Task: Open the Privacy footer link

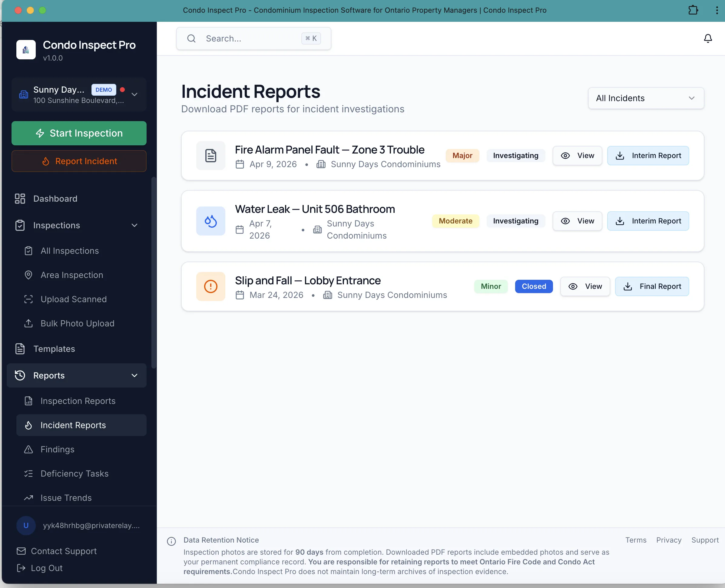Action: (x=669, y=540)
